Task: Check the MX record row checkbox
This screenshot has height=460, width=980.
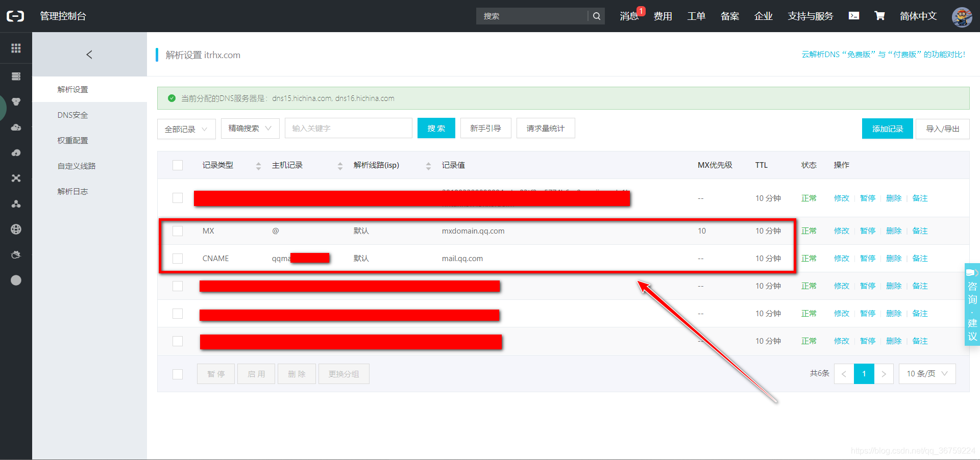Action: pos(177,231)
